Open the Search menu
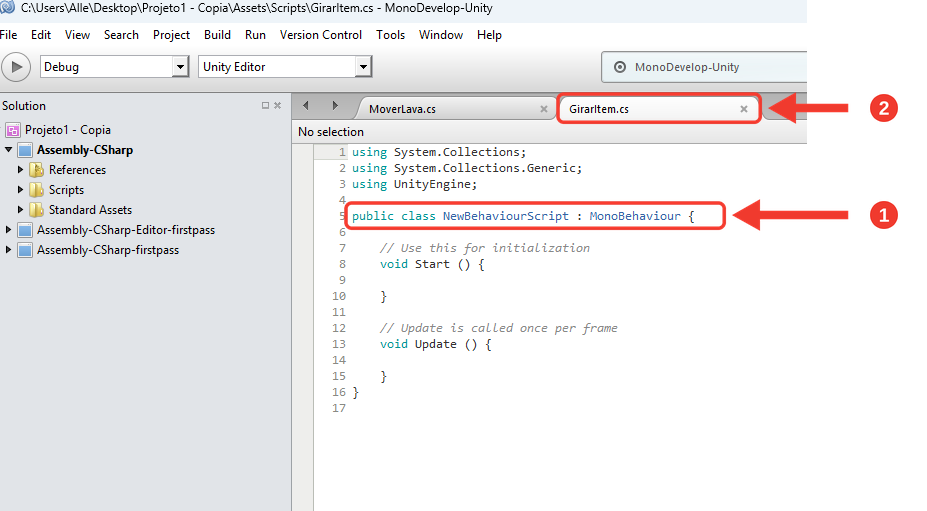This screenshot has width=927, height=511. 121,35
